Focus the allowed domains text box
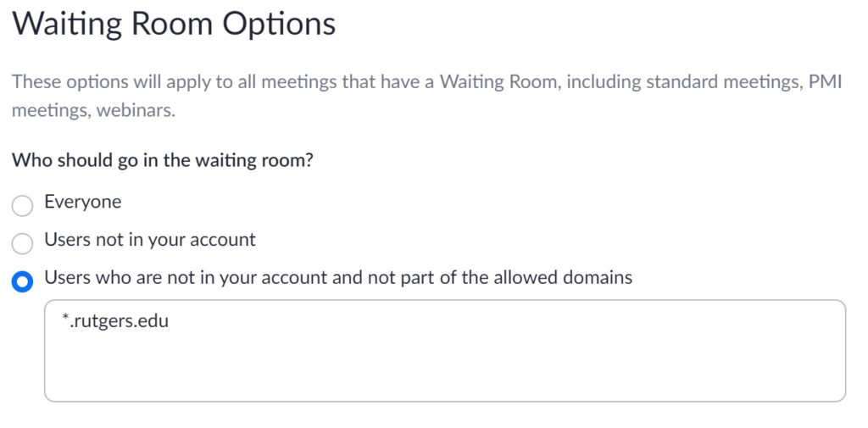The width and height of the screenshot is (868, 428). pyautogui.click(x=444, y=350)
